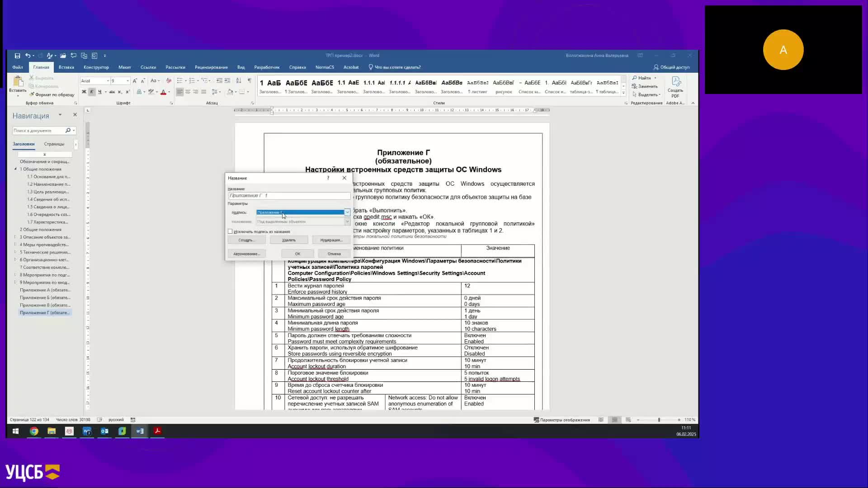Align text left in paragraph group

coord(180,92)
